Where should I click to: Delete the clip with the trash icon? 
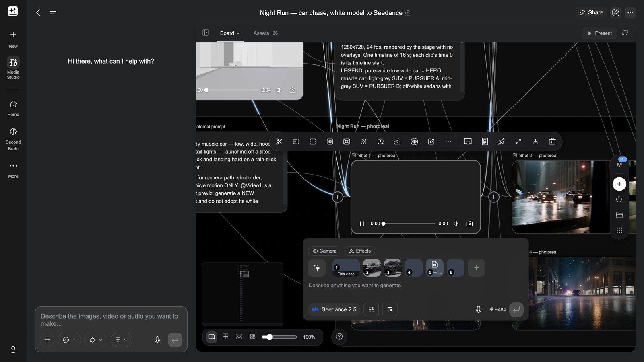click(552, 142)
